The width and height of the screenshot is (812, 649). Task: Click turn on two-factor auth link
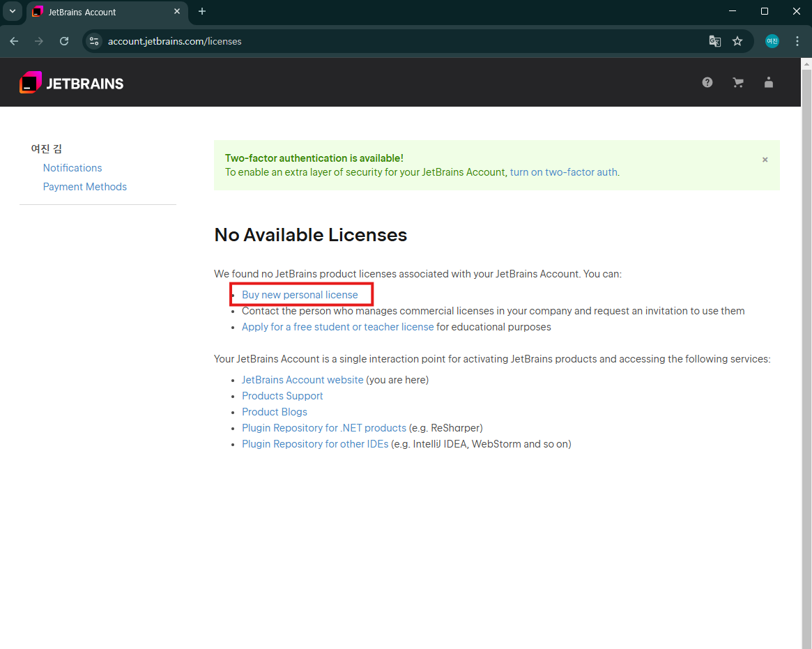(563, 172)
